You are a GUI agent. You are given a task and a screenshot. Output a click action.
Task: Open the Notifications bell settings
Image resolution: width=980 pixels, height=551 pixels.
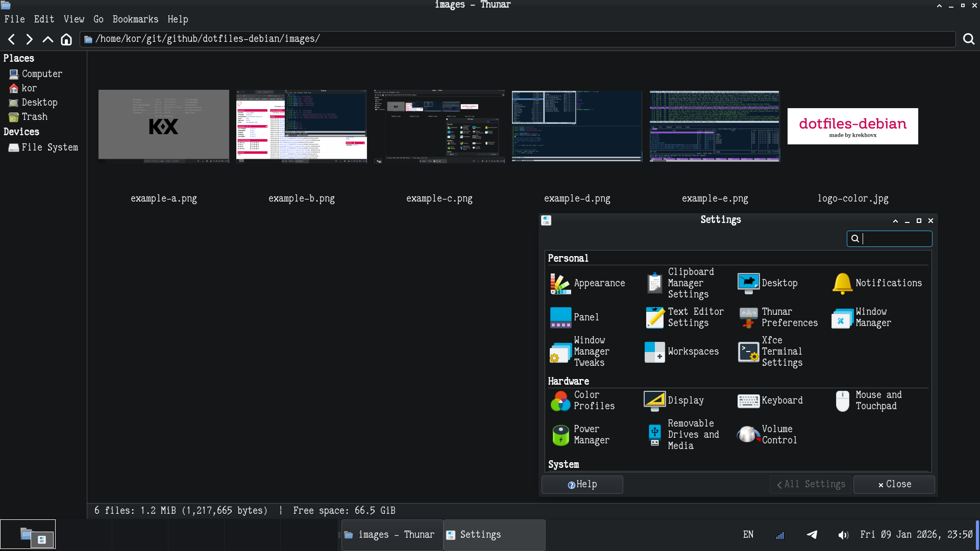click(x=842, y=283)
